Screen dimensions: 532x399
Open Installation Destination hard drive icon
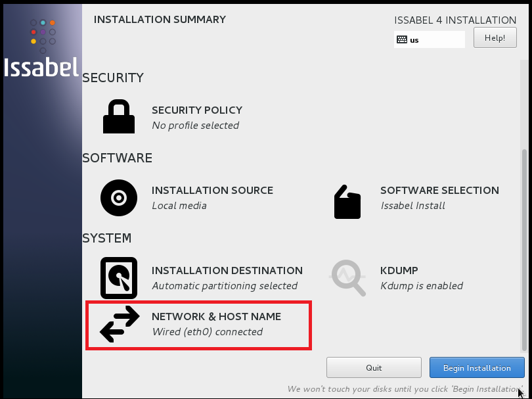(x=118, y=278)
